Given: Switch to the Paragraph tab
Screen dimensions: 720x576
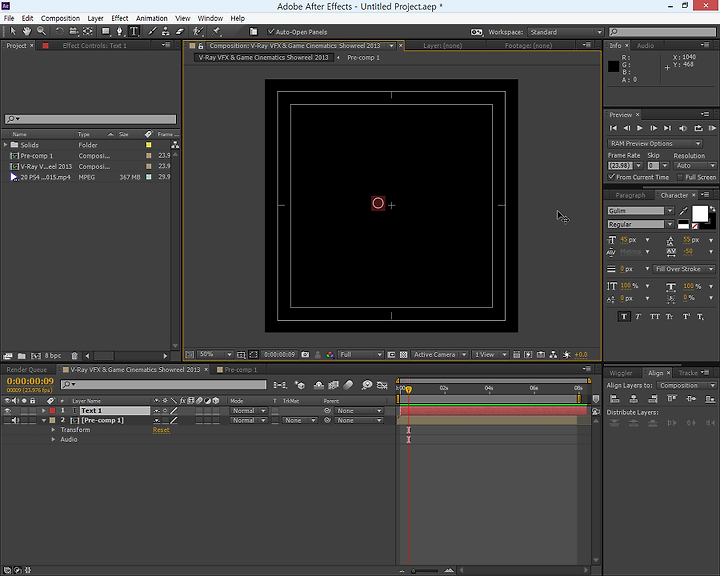Looking at the screenshot, I should tap(630, 195).
